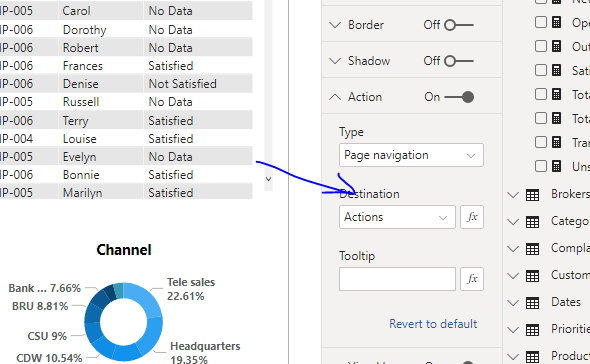This screenshot has width=590, height=364.
Task: Click the Compla table icon
Action: click(x=532, y=249)
